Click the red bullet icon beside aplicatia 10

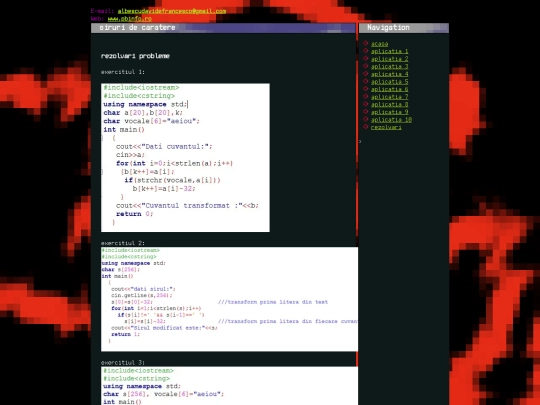pos(365,119)
